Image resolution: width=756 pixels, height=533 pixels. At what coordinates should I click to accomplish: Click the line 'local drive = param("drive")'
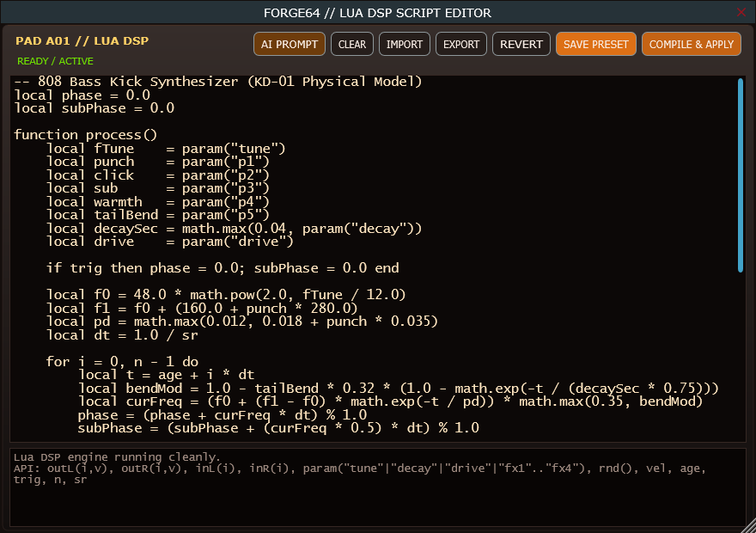point(170,242)
